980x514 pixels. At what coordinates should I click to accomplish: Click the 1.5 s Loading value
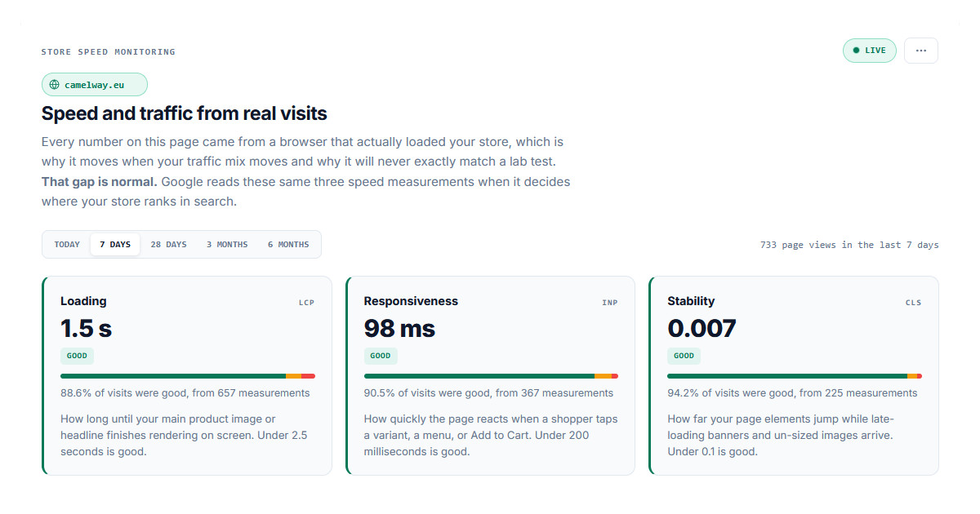point(86,328)
